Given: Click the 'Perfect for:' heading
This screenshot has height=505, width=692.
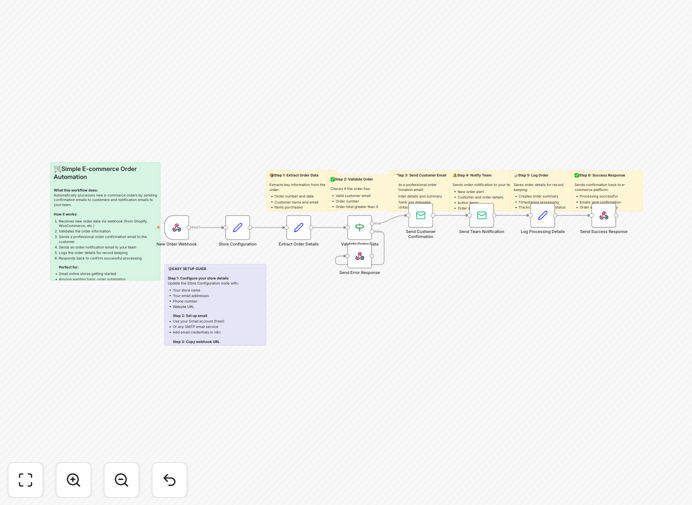Looking at the screenshot, I should click(68, 268).
